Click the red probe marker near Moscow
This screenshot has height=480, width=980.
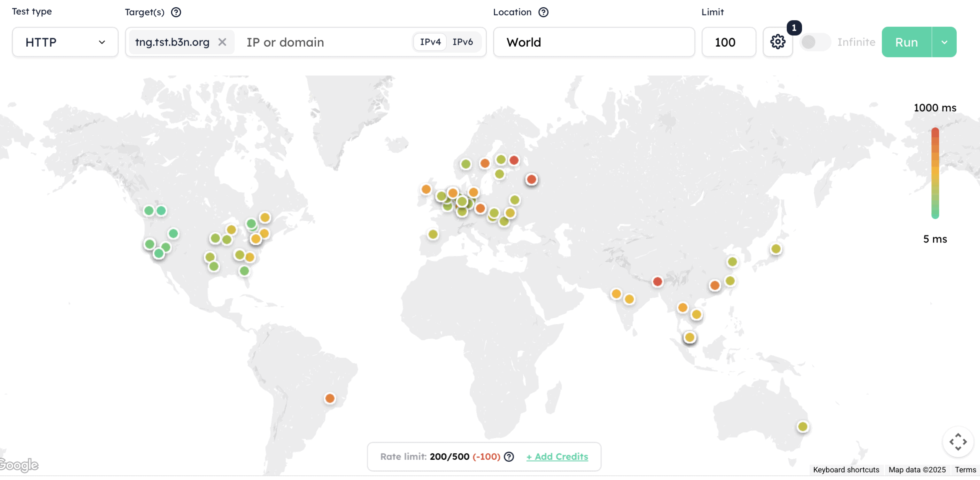531,179
